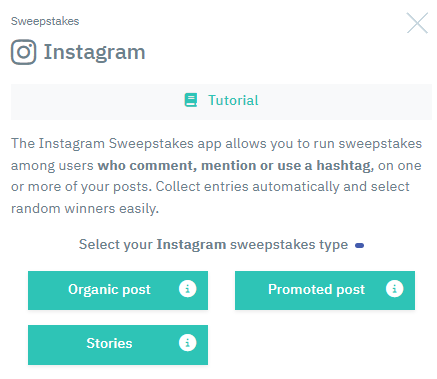
Task: Click blue pill marker beside sweepstakes type
Action: click(360, 246)
